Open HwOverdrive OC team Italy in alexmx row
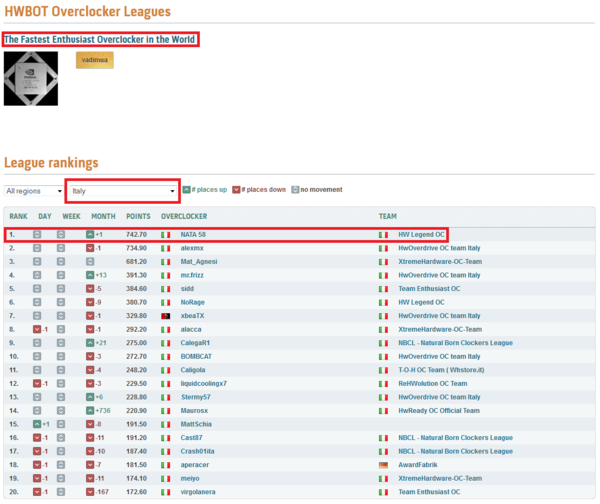This screenshot has width=600, height=504. [439, 248]
